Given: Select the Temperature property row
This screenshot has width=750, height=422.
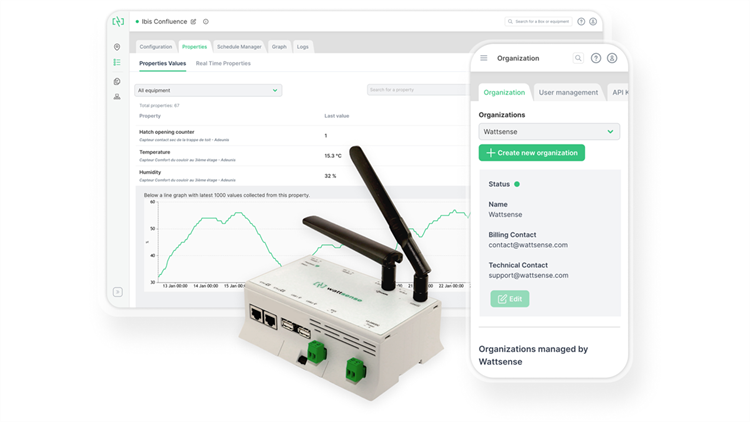Looking at the screenshot, I should point(301,155).
